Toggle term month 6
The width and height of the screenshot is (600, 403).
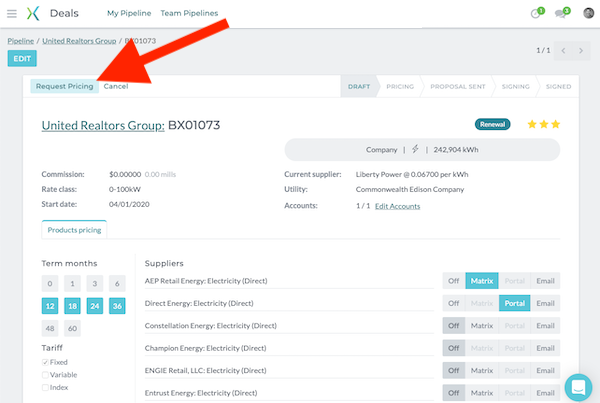coord(117,284)
